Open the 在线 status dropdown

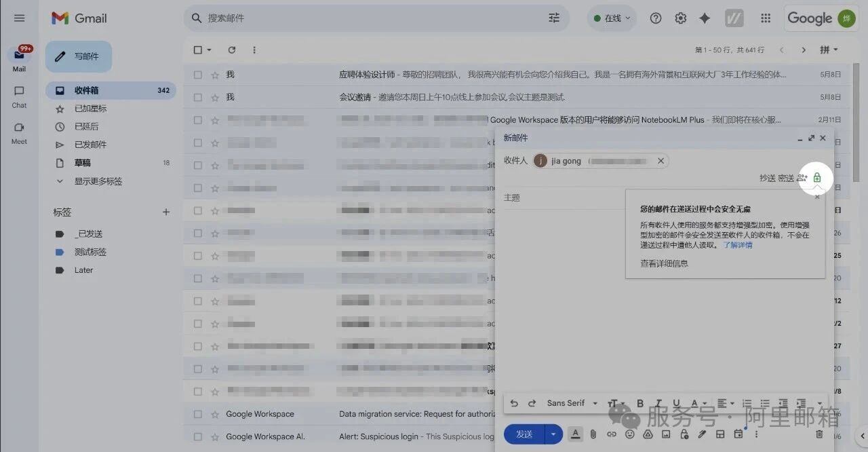coord(612,18)
